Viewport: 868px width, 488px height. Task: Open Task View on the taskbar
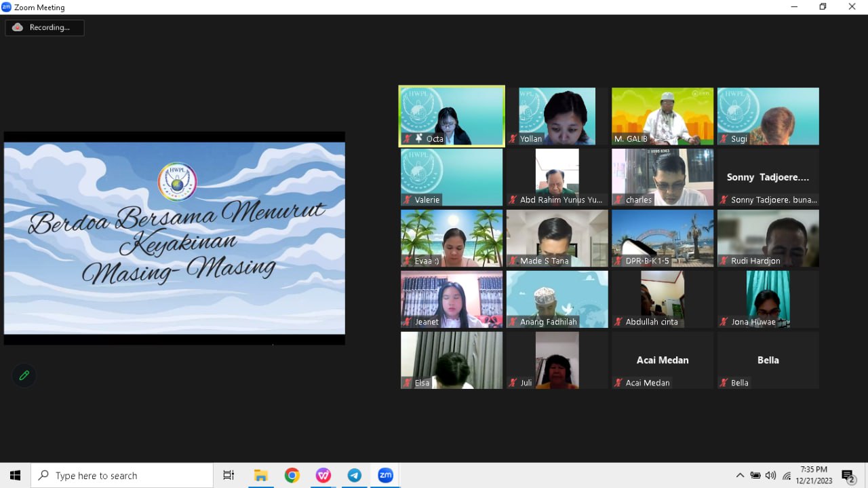pos(229,475)
